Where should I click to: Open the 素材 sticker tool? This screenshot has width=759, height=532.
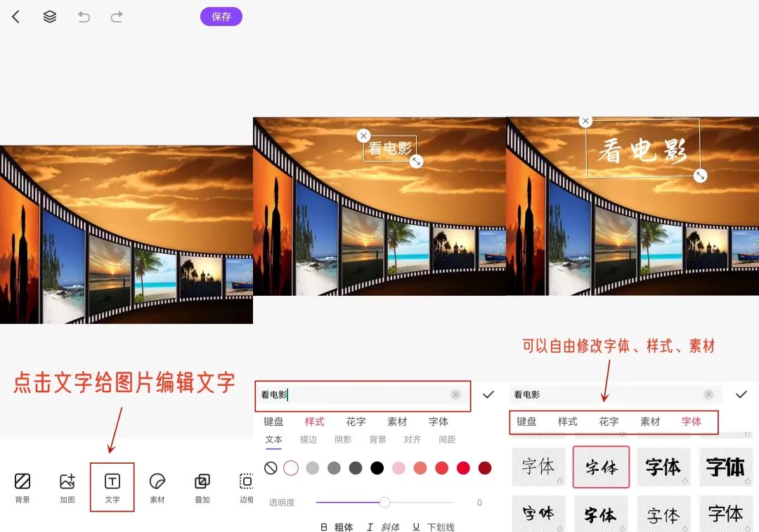point(157,486)
